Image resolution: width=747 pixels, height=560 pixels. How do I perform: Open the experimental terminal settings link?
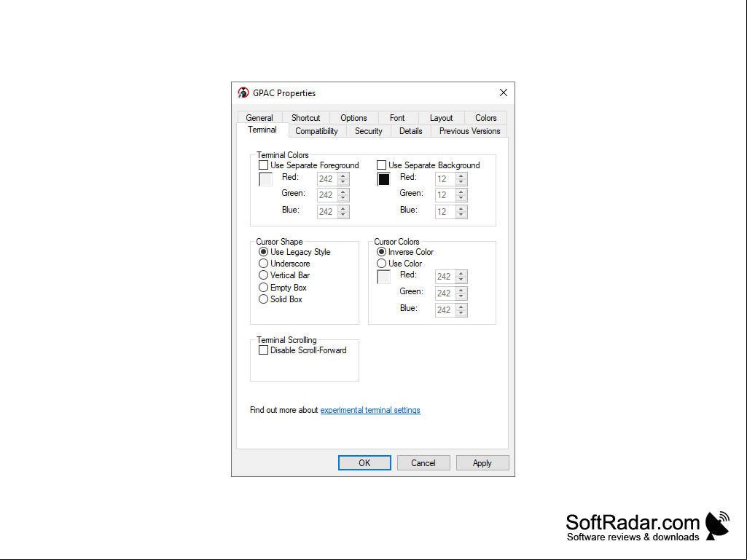(370, 410)
